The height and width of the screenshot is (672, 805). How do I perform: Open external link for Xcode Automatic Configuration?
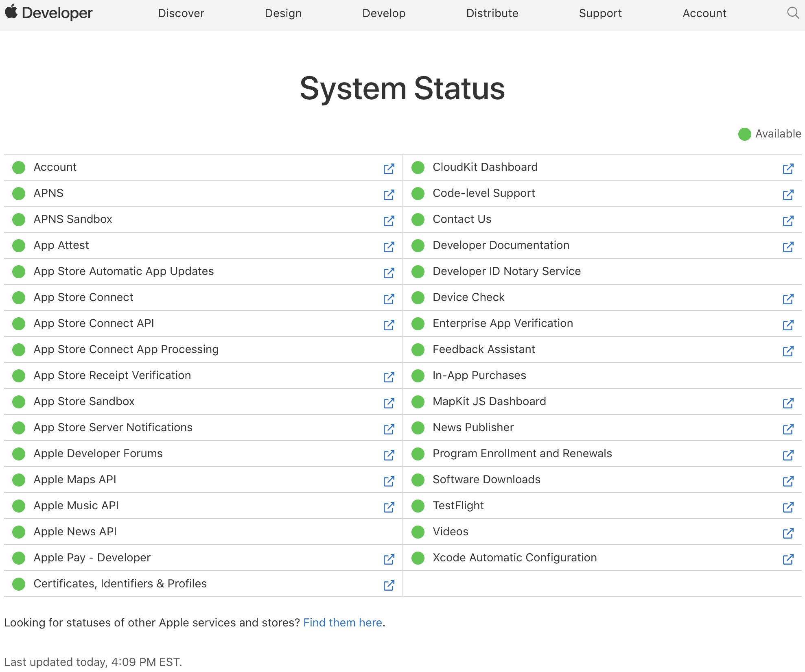tap(787, 558)
